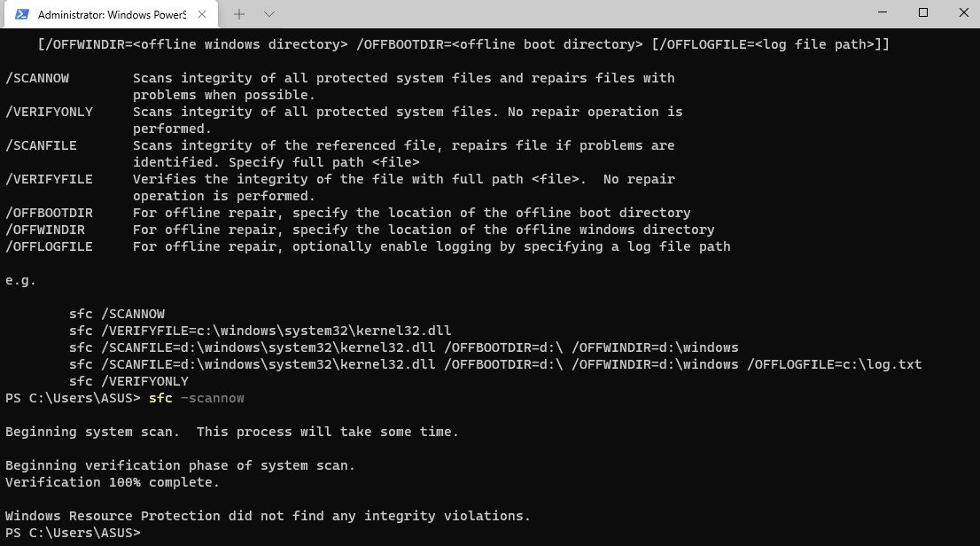Click the last PS C:\Users\ASUS> prompt

pyautogui.click(x=73, y=533)
